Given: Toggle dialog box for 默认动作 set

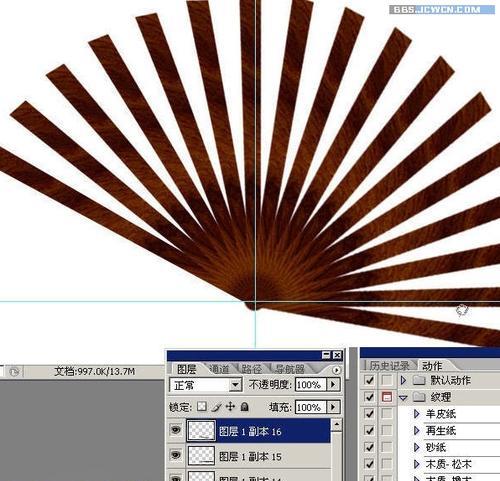Looking at the screenshot, I should click(x=387, y=380).
